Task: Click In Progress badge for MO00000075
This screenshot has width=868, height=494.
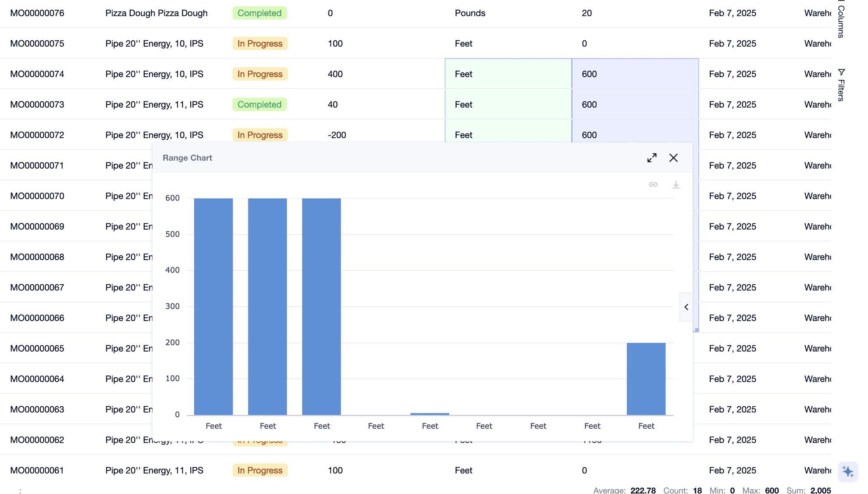Action: pyautogui.click(x=260, y=44)
